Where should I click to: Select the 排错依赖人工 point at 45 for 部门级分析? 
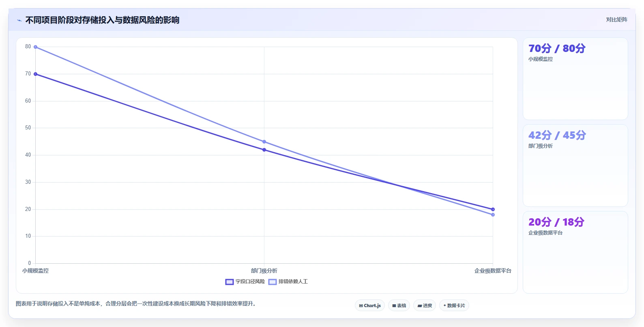264,142
